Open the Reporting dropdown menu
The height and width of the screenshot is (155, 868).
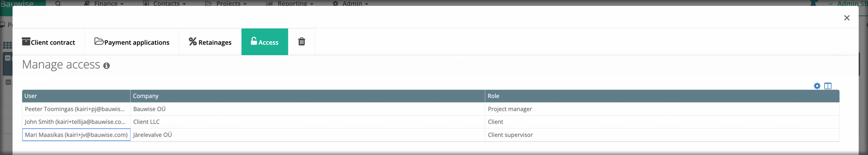pos(290,3)
